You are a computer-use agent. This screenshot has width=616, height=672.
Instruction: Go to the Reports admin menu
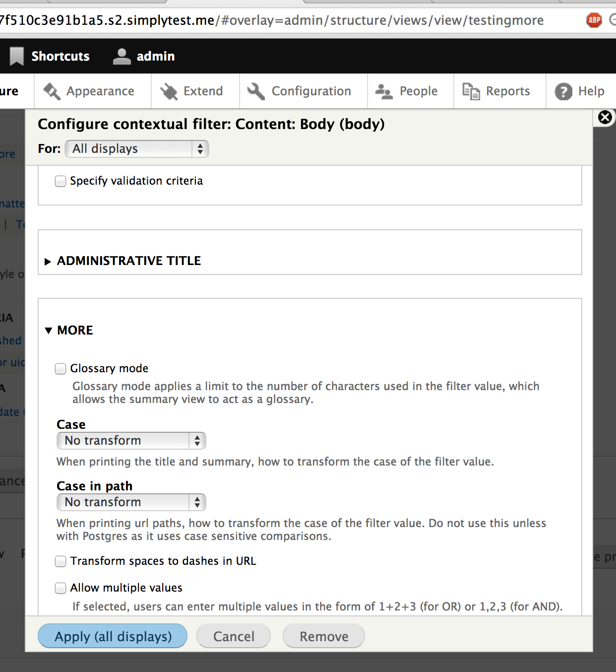click(x=500, y=91)
